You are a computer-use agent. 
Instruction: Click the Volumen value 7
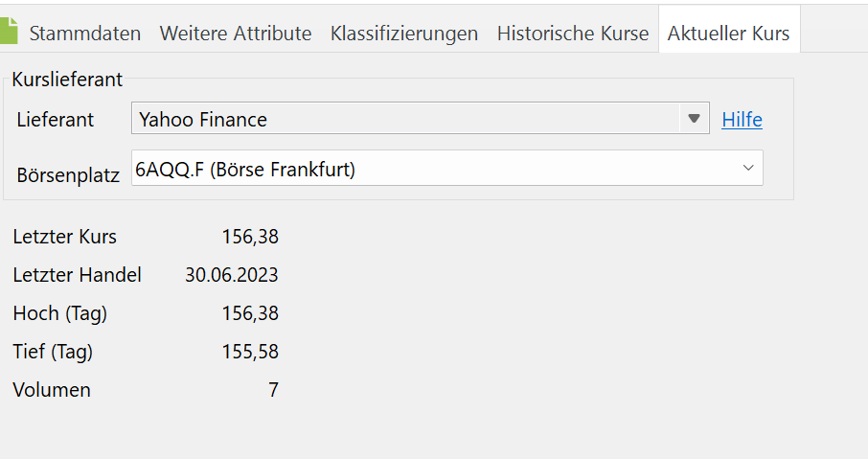(x=273, y=390)
